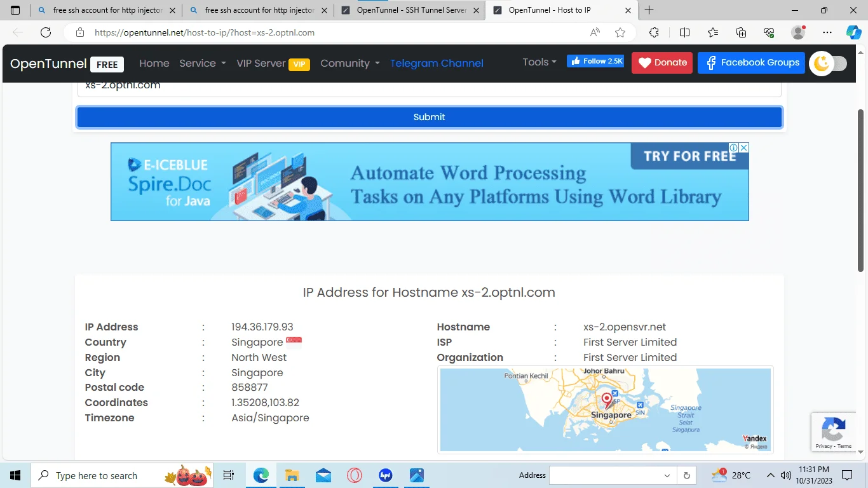Expand the Comunity dropdown menu

(x=350, y=63)
